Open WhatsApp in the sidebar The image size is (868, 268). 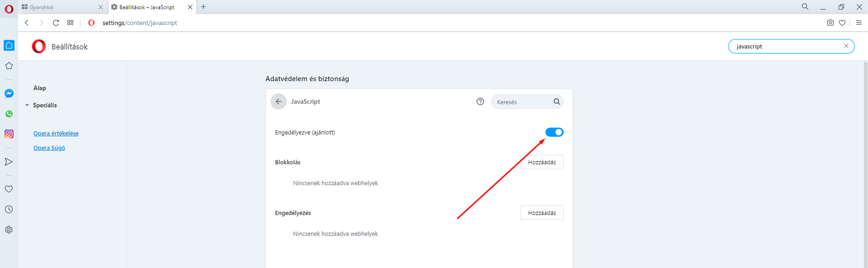click(x=9, y=114)
